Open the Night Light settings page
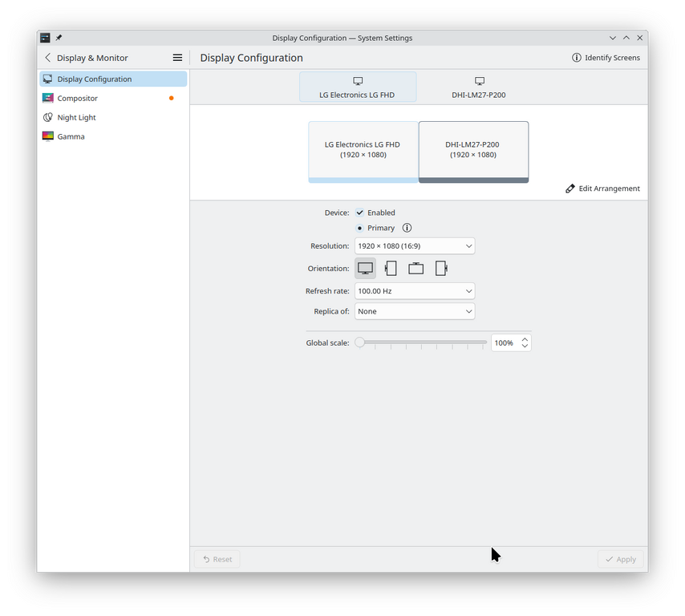The image size is (685, 616). pyautogui.click(x=77, y=117)
